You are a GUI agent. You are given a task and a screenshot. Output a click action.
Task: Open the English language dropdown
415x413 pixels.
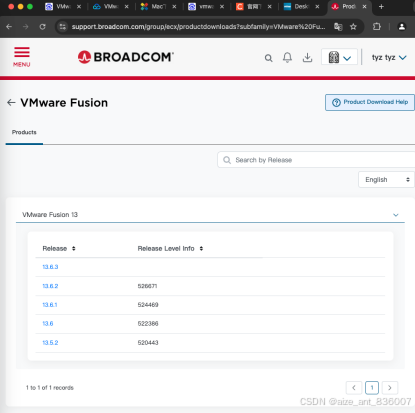(x=386, y=180)
